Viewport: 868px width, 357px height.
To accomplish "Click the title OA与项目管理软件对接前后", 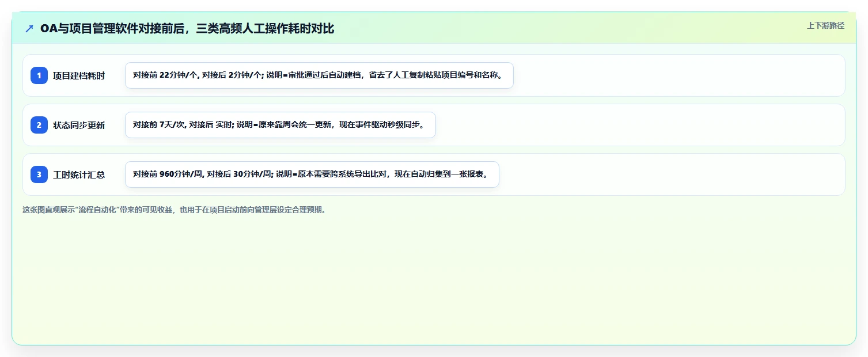I will (x=187, y=28).
